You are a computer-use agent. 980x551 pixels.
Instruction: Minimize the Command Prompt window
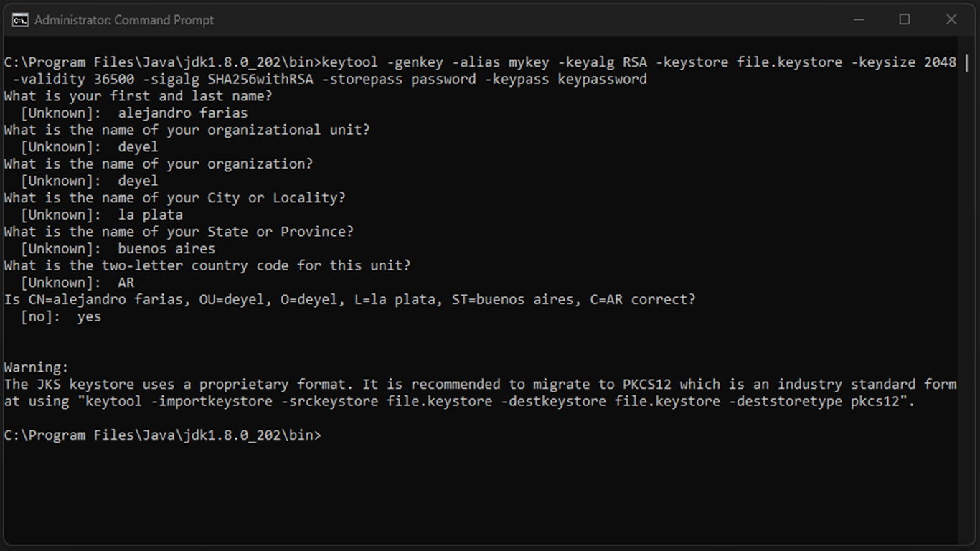857,19
